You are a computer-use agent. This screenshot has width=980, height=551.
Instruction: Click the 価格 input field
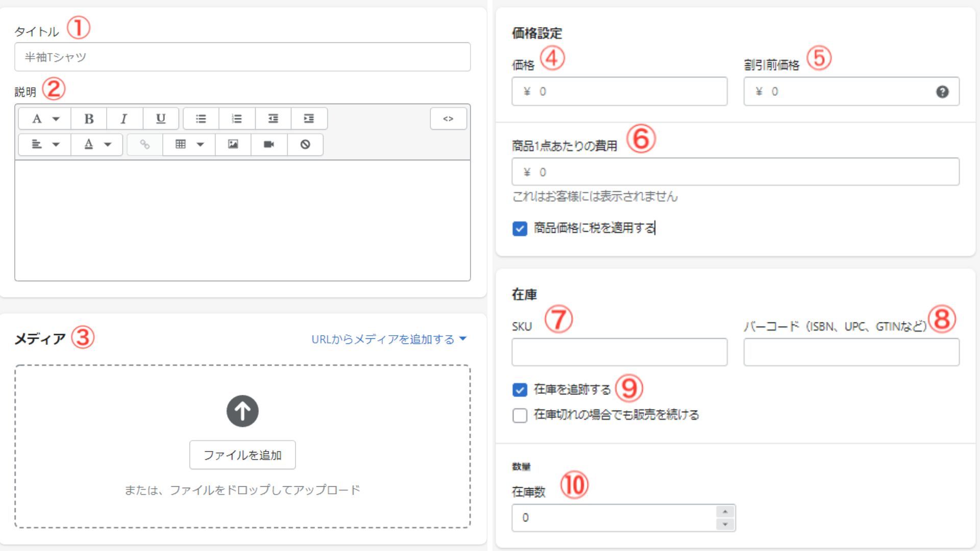620,91
